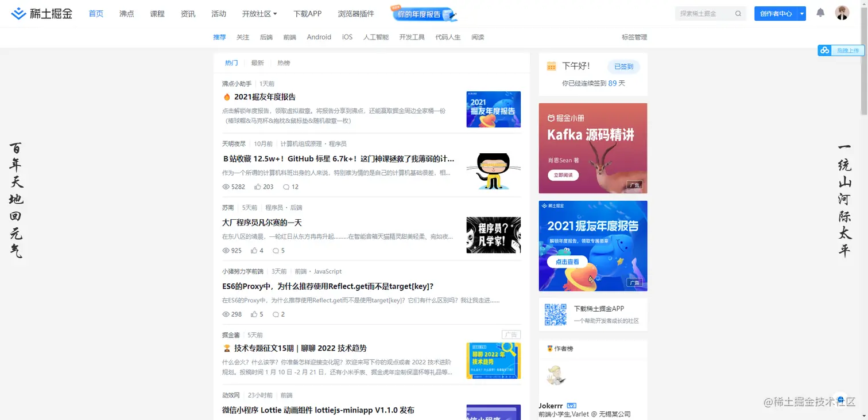Screen dimensions: 868x420
Task: Expand the arrow next to 创作者中心
Action: (801, 14)
